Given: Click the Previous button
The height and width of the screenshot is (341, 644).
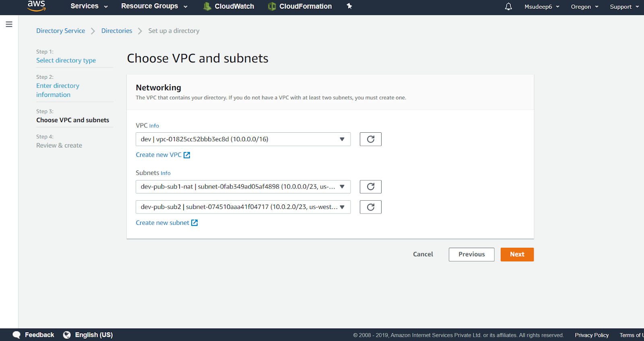Looking at the screenshot, I should point(471,255).
